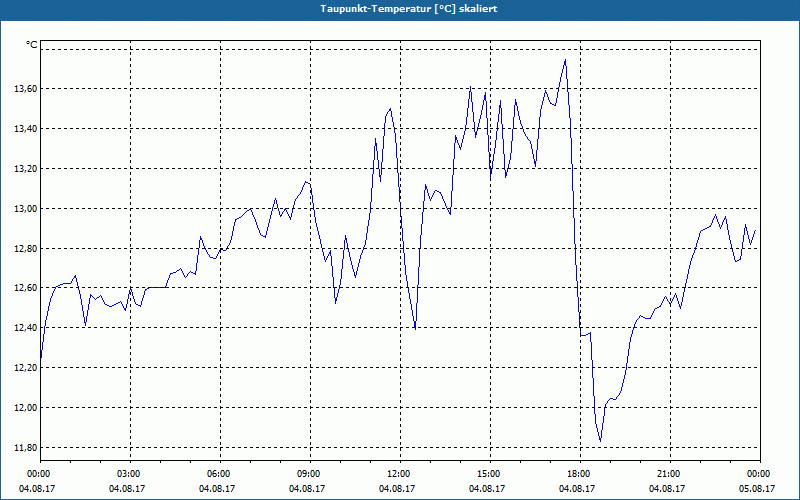This screenshot has height=500, width=800.
Task: Click the '00:00' label at the axis start
Action: [x=40, y=474]
